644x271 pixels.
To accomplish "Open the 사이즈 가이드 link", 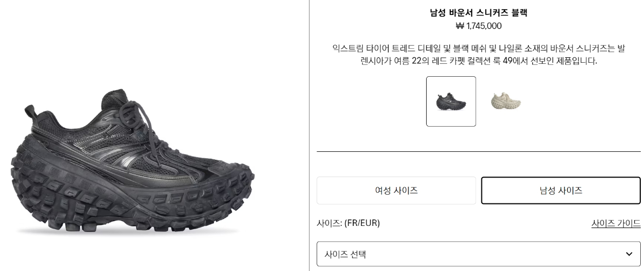I will point(616,223).
